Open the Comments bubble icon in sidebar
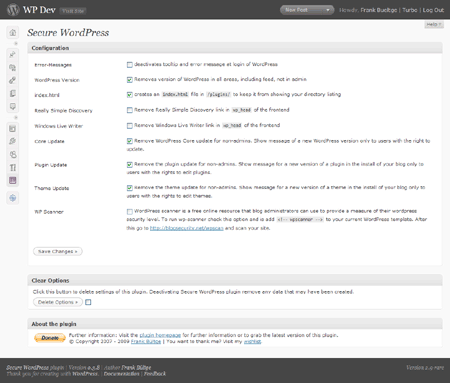 pos(13,106)
